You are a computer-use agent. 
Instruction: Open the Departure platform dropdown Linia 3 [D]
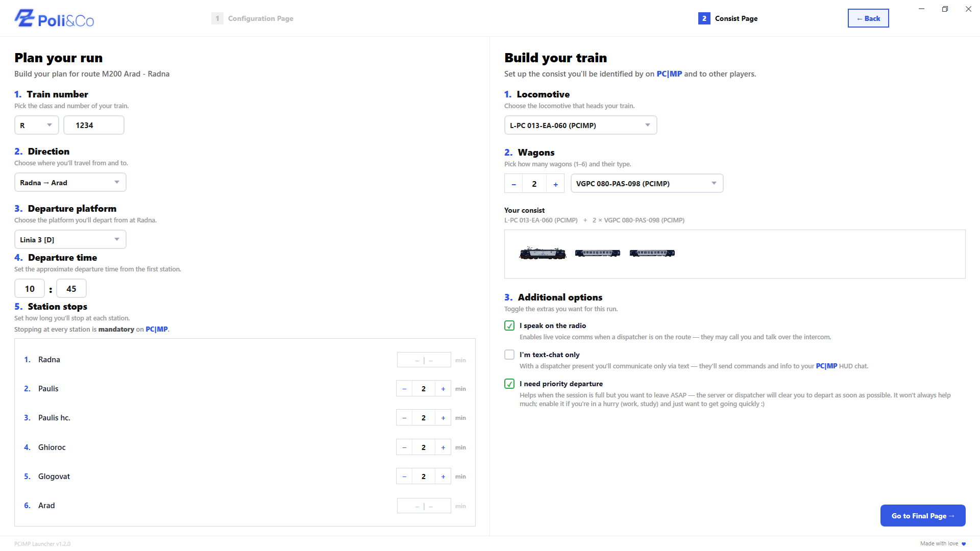click(x=70, y=239)
